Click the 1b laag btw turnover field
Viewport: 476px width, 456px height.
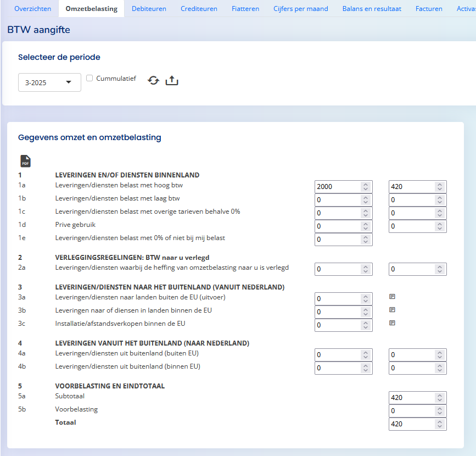coord(343,200)
